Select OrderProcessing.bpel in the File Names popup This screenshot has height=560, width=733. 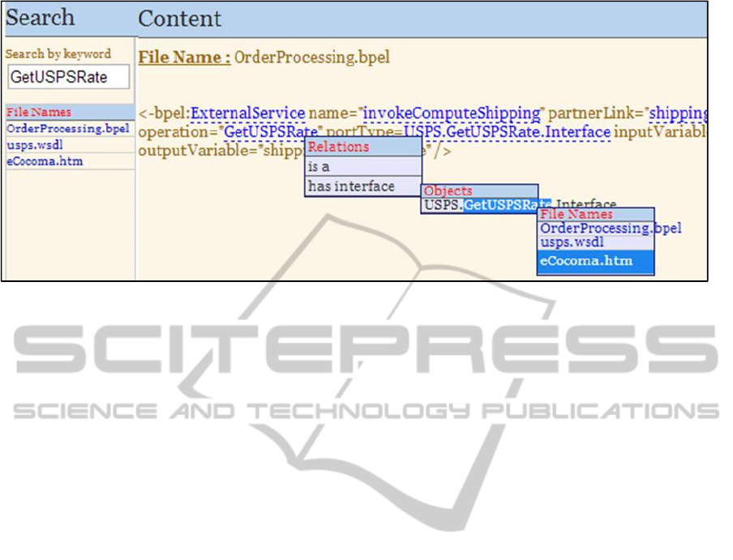tap(595, 229)
